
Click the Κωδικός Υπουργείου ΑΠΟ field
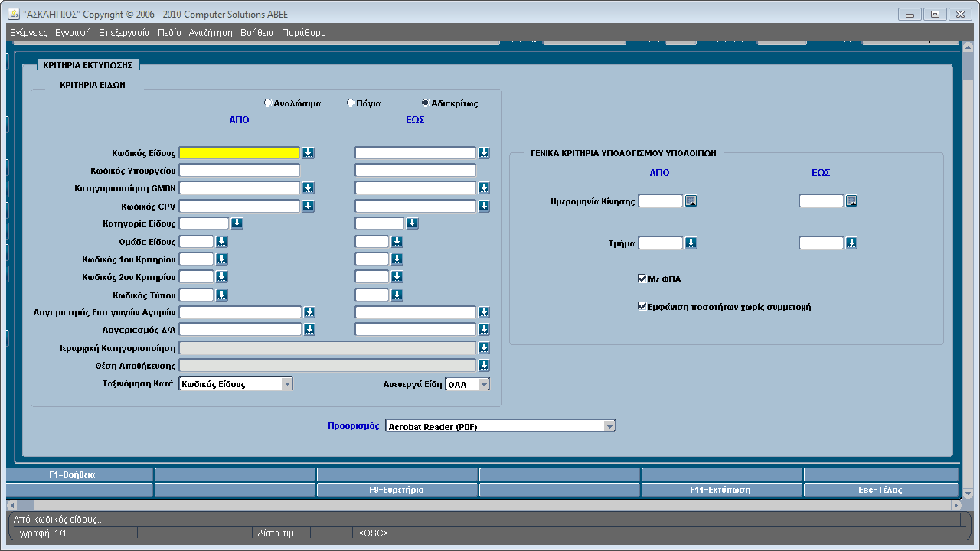point(239,170)
